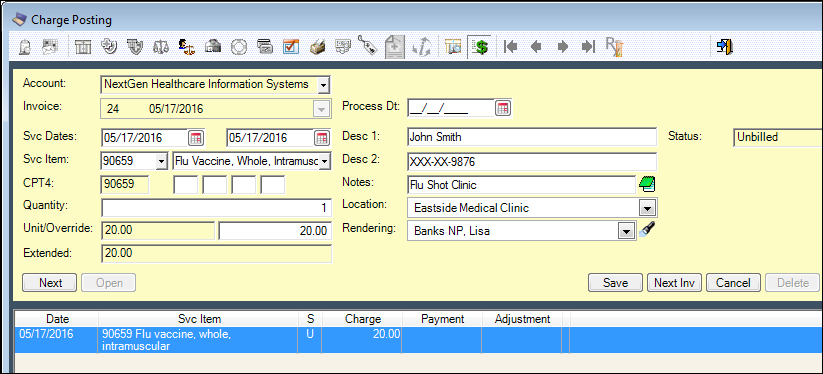The image size is (823, 374).
Task: Click the Cancel button
Action: point(733,283)
